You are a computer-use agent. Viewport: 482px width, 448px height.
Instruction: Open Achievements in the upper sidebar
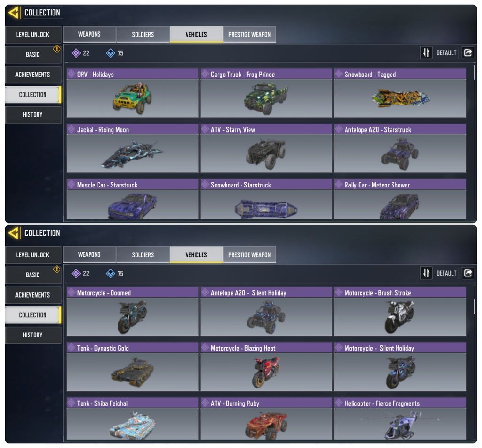[33, 75]
